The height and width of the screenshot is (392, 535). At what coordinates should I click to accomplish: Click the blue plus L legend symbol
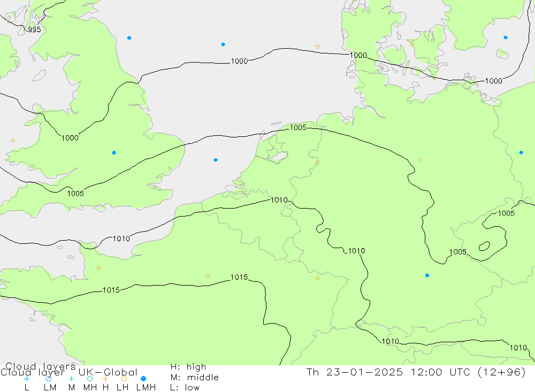click(27, 379)
